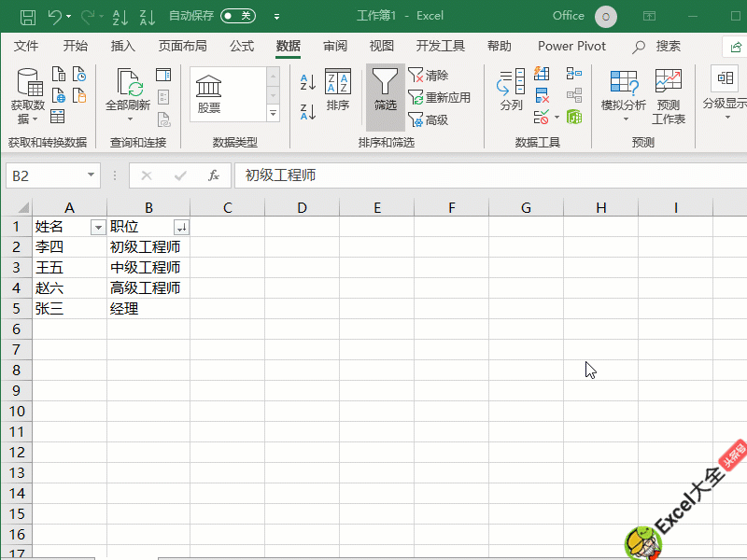Open the Queries & Connections pane icon

click(x=163, y=75)
